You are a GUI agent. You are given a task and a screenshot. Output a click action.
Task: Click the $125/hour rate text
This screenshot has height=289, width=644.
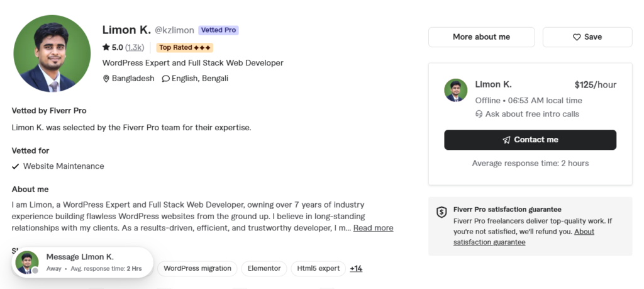click(x=596, y=85)
